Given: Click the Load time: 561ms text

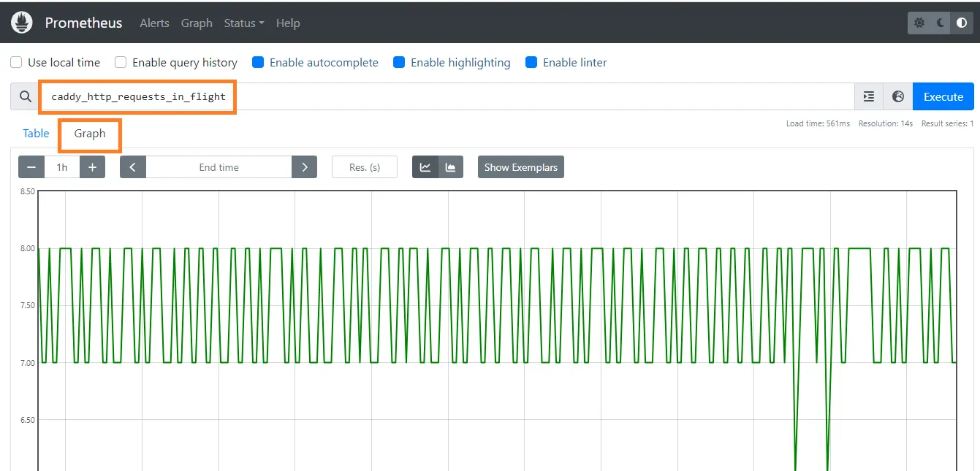Looking at the screenshot, I should [818, 123].
